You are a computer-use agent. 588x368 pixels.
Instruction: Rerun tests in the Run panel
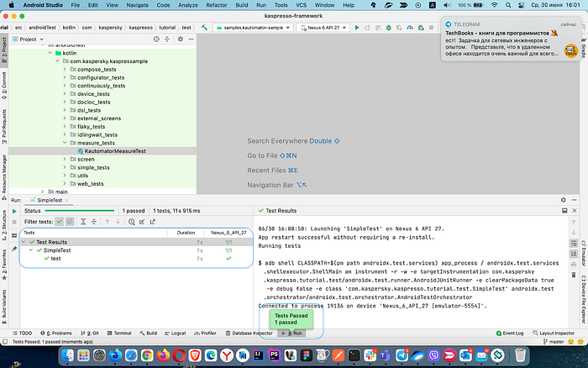point(14,211)
